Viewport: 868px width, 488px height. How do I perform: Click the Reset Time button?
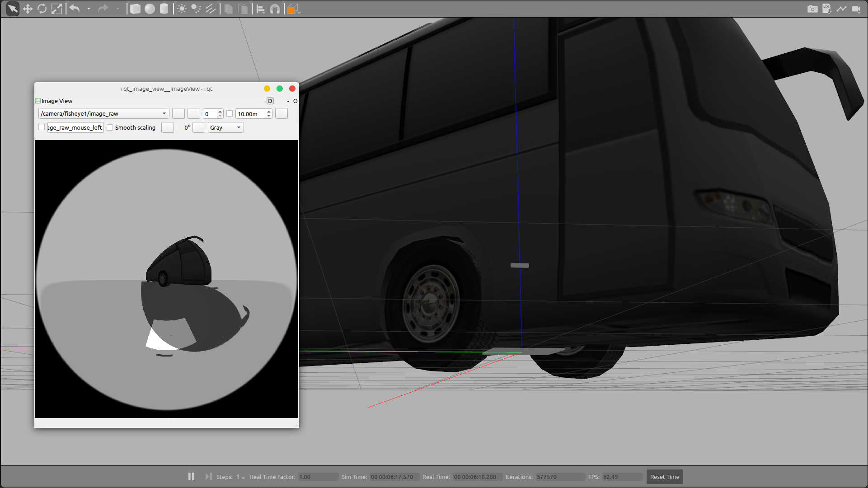pos(664,477)
